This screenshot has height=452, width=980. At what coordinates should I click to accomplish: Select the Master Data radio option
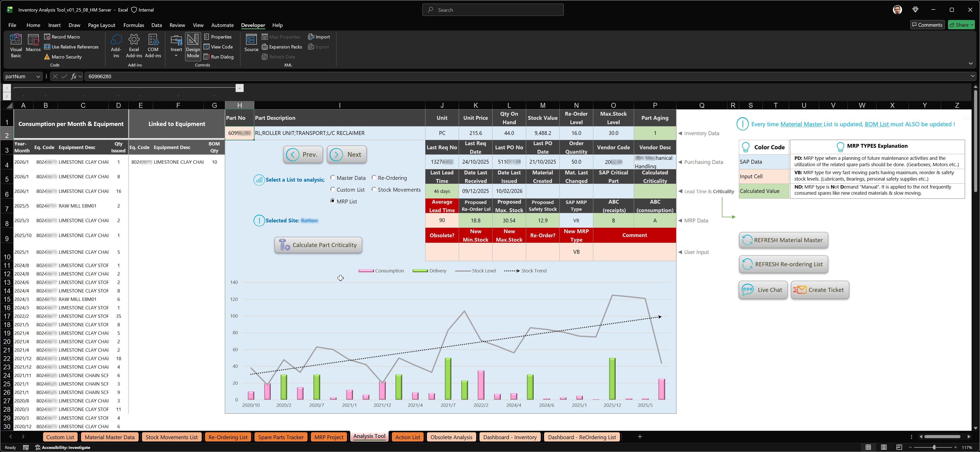[x=333, y=178]
